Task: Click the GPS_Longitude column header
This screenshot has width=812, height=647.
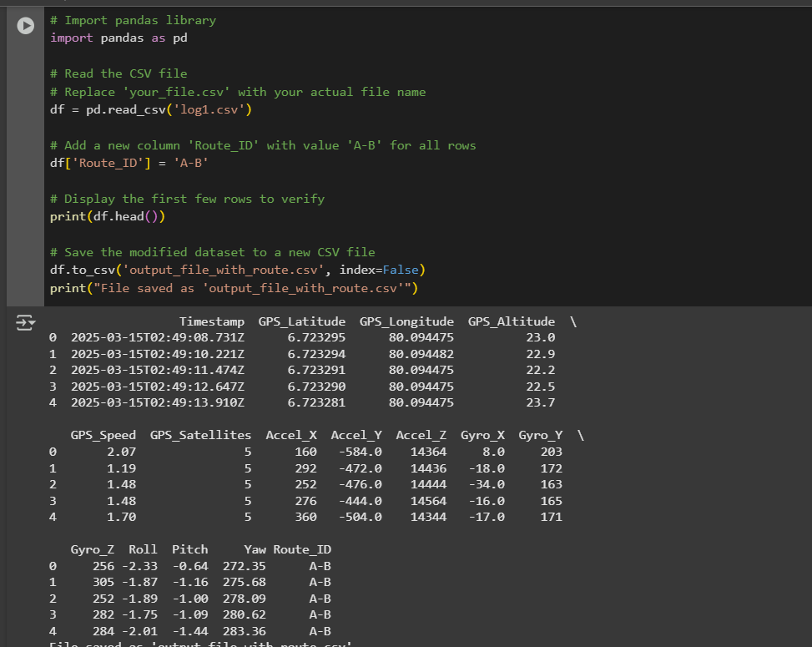Action: [x=406, y=321]
